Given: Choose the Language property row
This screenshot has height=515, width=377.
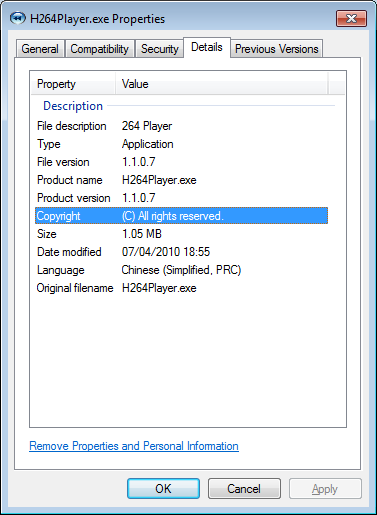Looking at the screenshot, I should pos(182,270).
